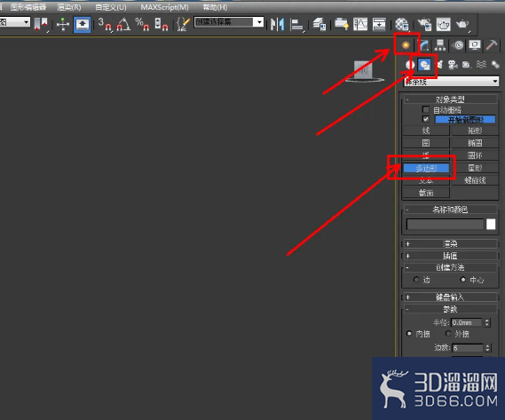
Task: Click the 圆环 shape button
Action: point(475,155)
